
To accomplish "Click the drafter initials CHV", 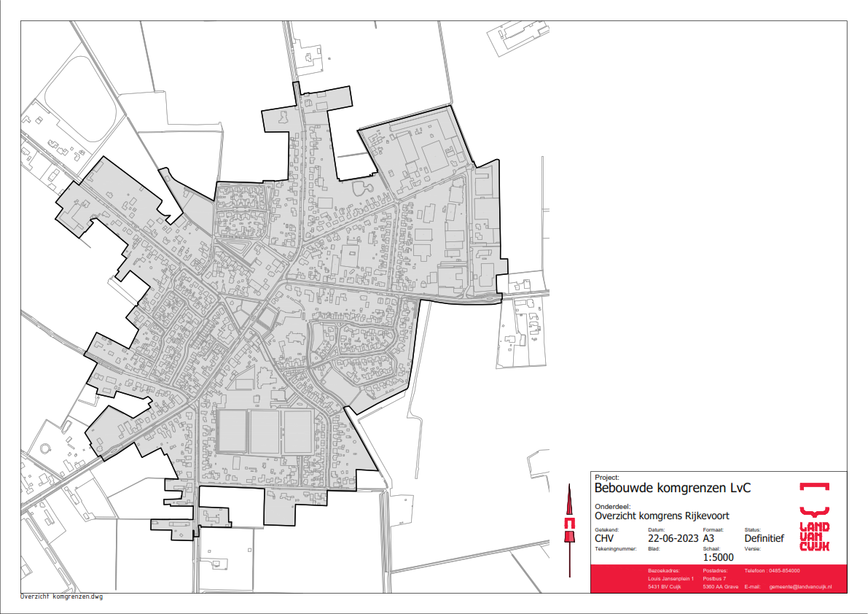I will coord(606,539).
